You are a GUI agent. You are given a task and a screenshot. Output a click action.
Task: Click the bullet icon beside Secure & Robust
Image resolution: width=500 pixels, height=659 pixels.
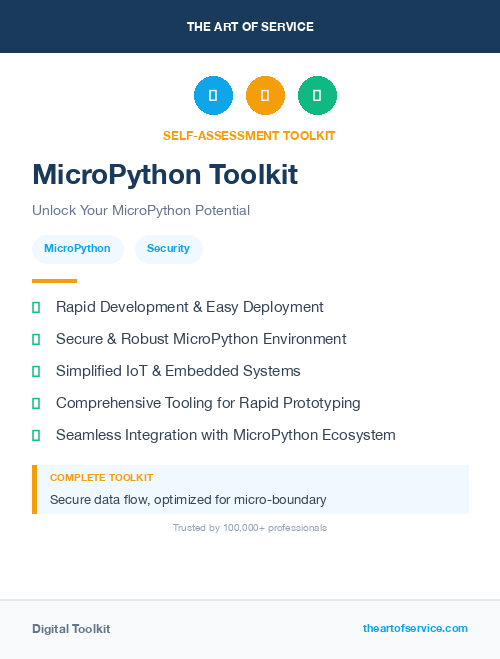click(36, 340)
